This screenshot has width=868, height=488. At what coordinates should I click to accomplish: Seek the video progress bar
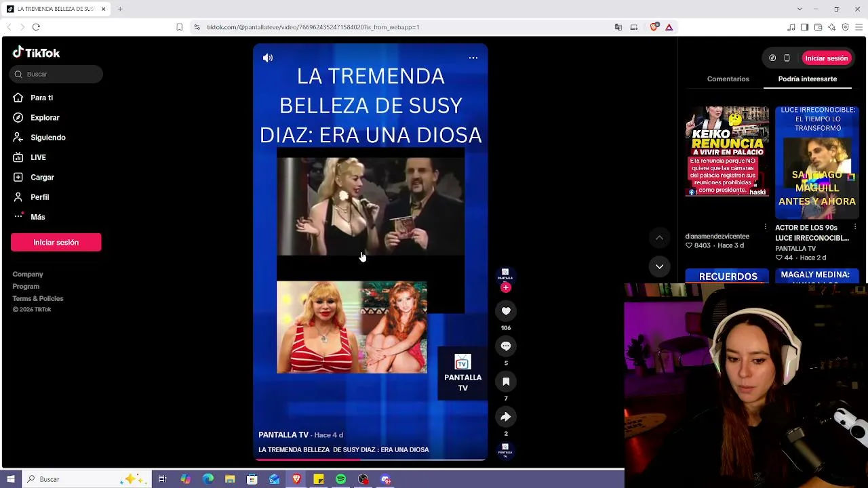click(x=370, y=460)
